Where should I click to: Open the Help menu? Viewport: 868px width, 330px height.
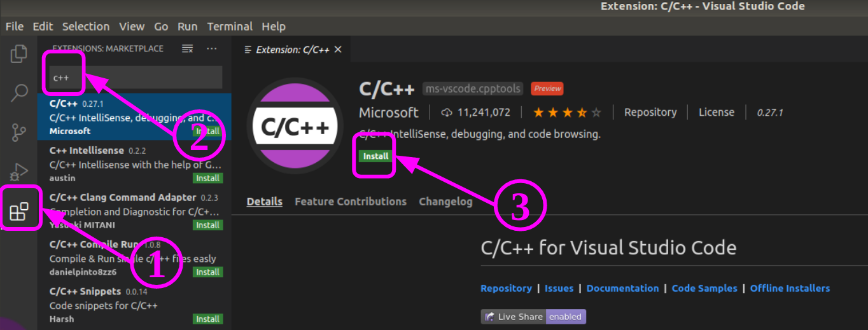click(x=274, y=26)
